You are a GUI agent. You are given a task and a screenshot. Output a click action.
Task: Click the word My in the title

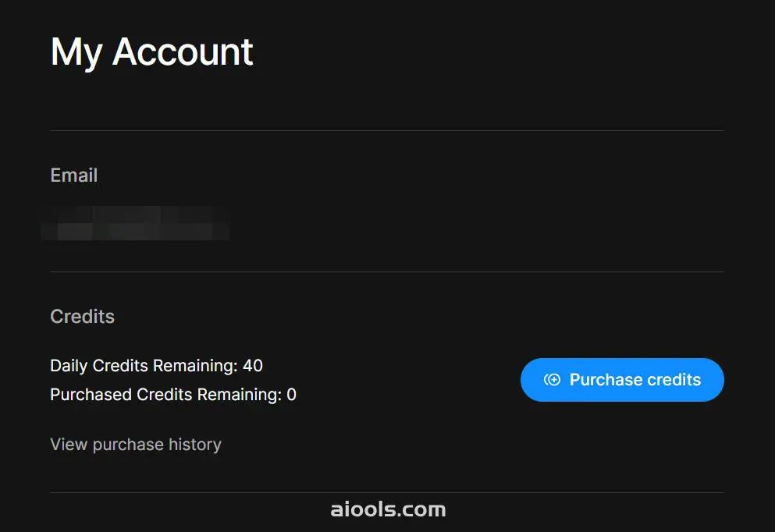(76, 52)
